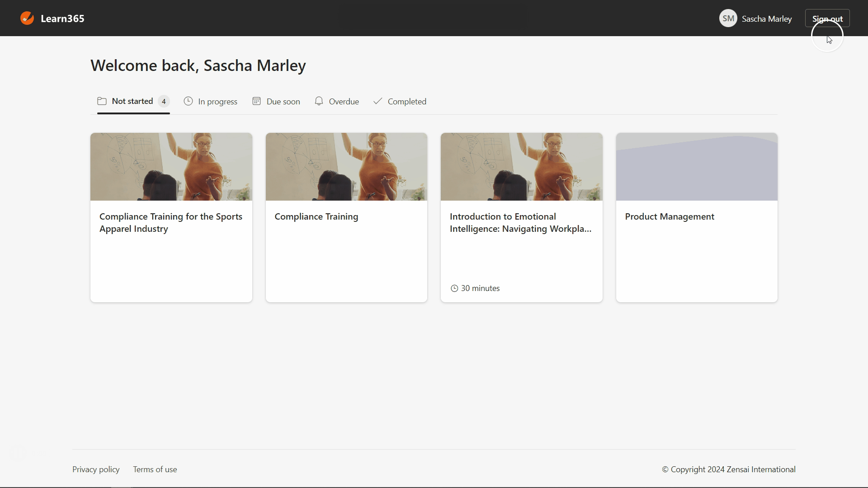Show the Completed courses tab

point(407,102)
